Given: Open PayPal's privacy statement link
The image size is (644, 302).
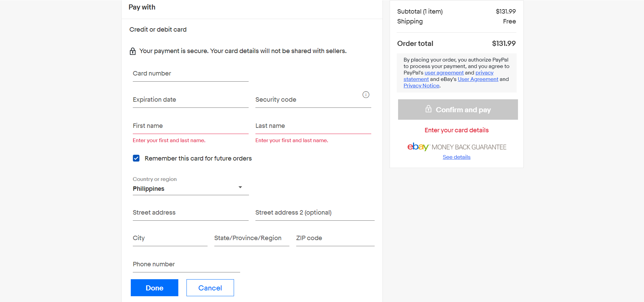Looking at the screenshot, I should point(484,73).
